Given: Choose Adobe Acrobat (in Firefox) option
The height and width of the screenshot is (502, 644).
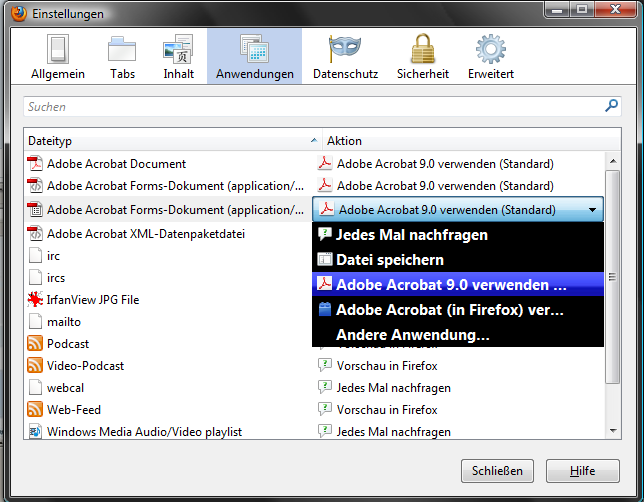Looking at the screenshot, I should click(x=458, y=310).
